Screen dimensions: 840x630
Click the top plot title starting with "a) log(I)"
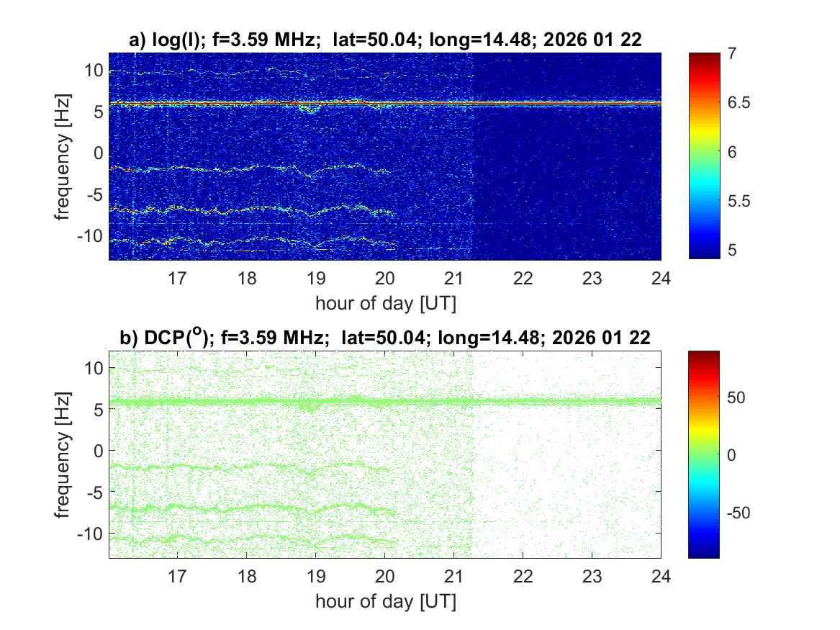pyautogui.click(x=385, y=41)
